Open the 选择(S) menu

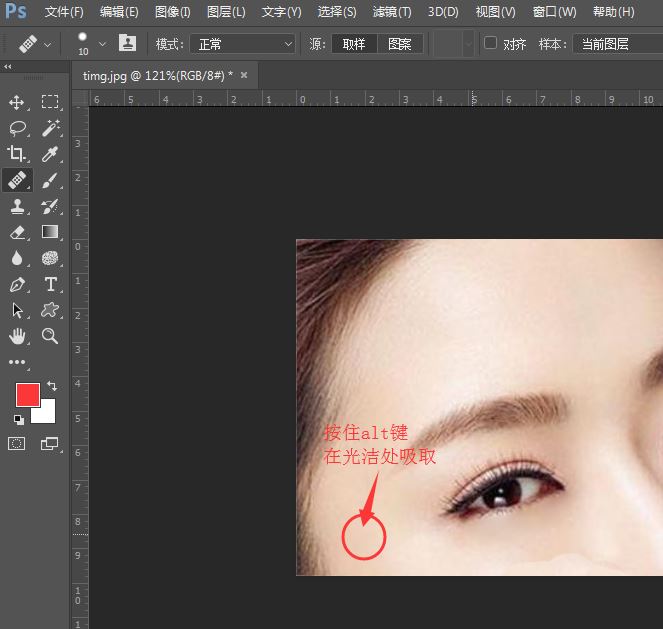click(337, 12)
